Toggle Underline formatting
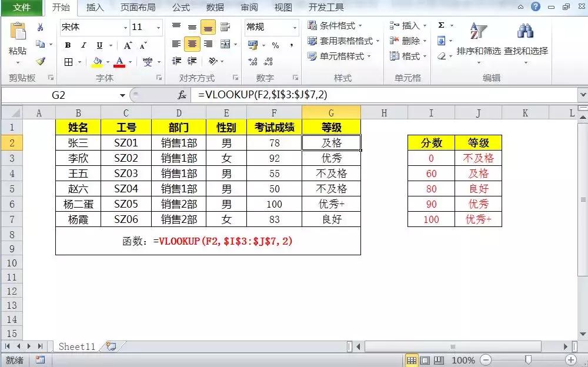This screenshot has height=367, width=588. [100, 45]
